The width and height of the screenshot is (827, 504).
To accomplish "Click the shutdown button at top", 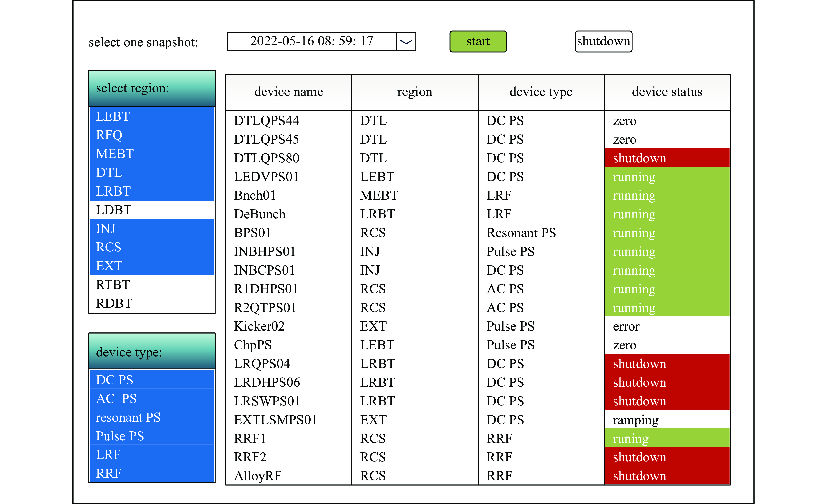I will [604, 42].
